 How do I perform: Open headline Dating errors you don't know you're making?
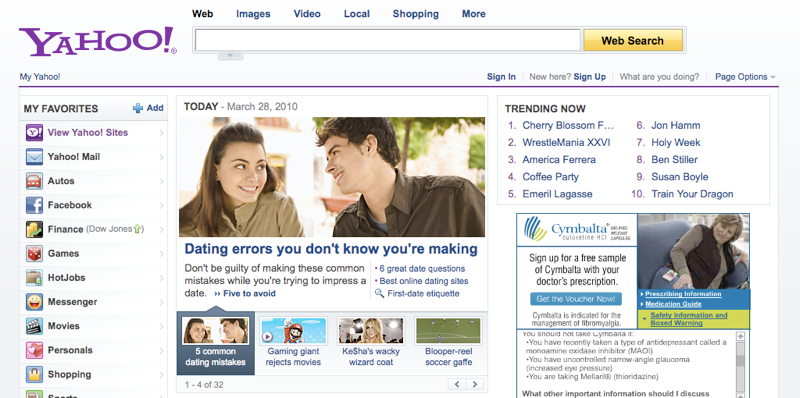(x=331, y=249)
